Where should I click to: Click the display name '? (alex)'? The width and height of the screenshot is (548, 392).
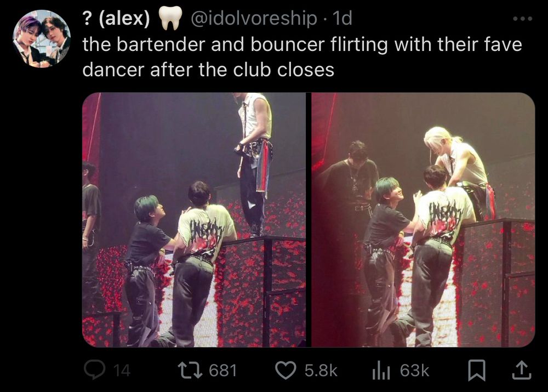[116, 18]
